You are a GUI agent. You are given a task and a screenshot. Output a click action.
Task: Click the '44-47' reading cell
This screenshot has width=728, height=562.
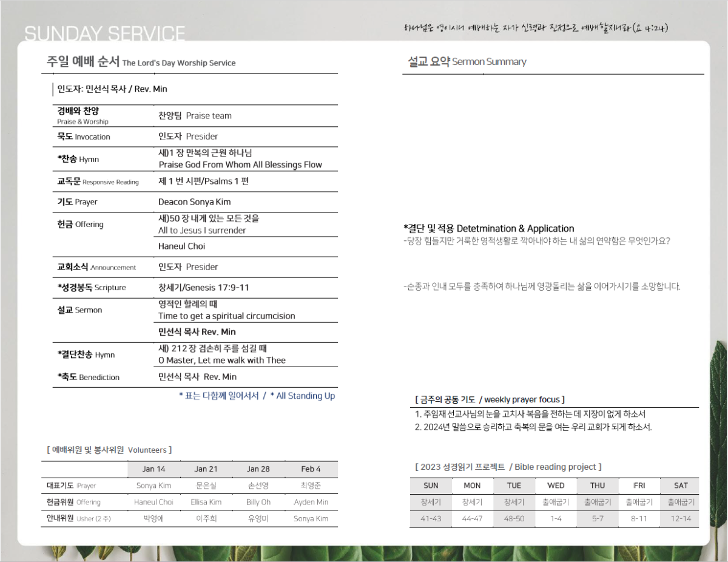pos(472,519)
